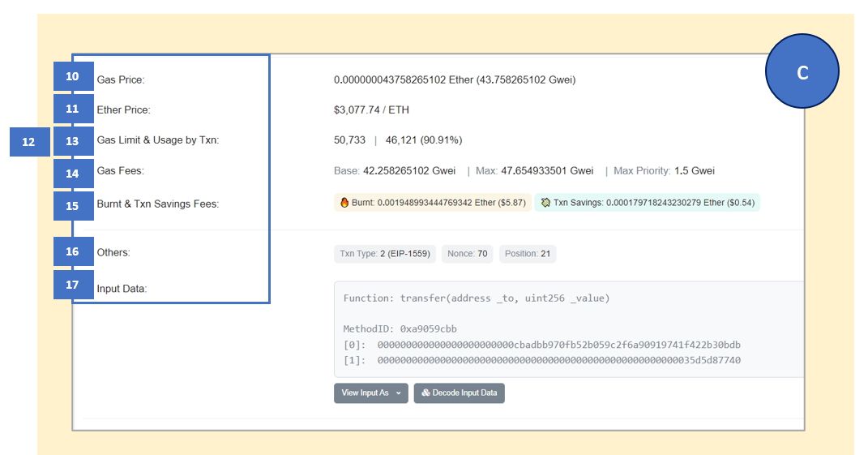This screenshot has width=868, height=455.
Task: Select marker 15 beside Burnt & Txn Savings
Action: (x=73, y=206)
